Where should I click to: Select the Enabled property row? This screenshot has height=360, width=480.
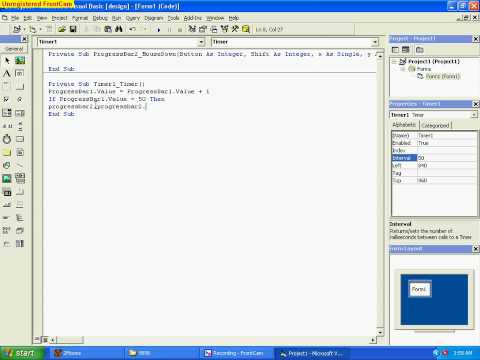(434, 143)
